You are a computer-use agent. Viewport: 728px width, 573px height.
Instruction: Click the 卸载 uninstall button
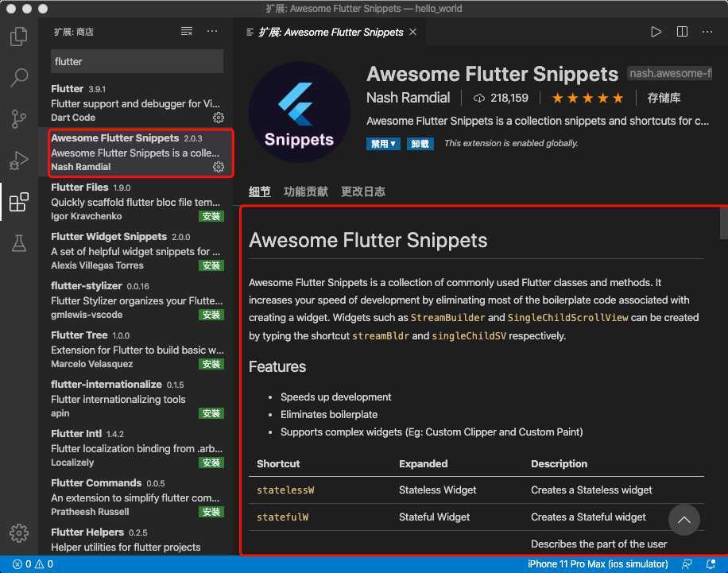point(420,144)
